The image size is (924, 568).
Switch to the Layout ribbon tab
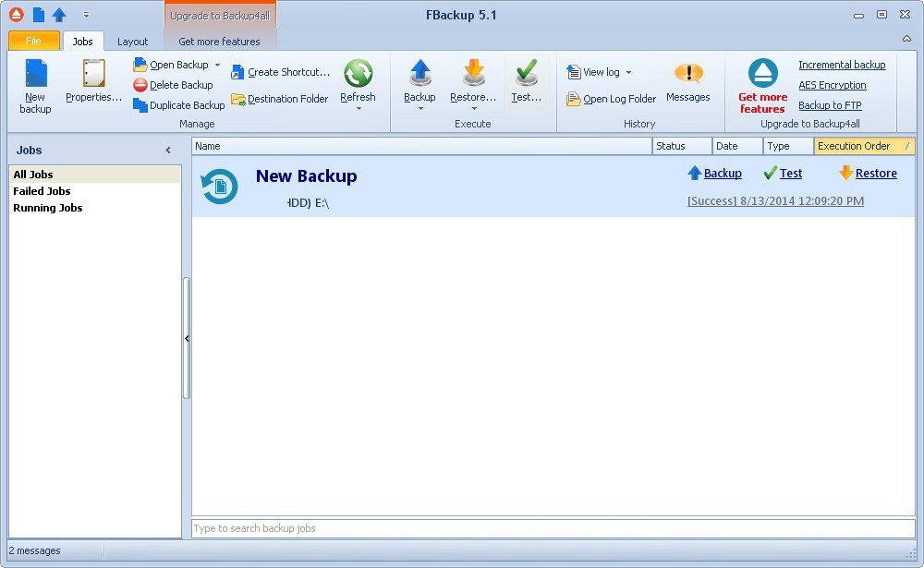(x=132, y=42)
